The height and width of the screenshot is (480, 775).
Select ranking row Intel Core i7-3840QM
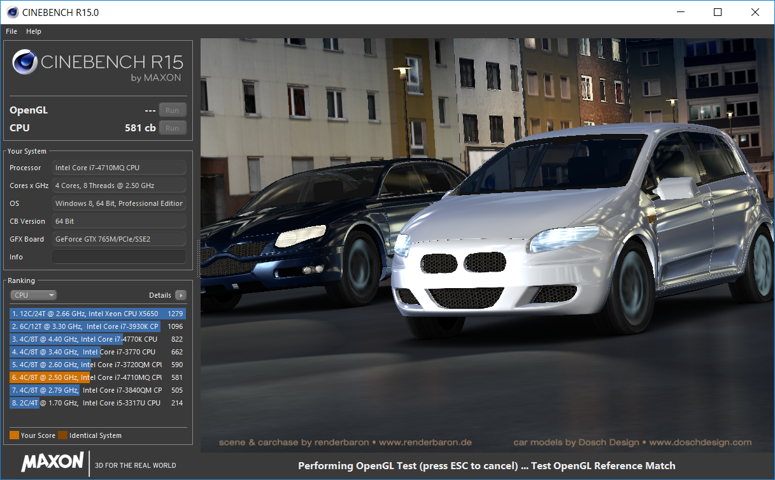tap(97, 390)
